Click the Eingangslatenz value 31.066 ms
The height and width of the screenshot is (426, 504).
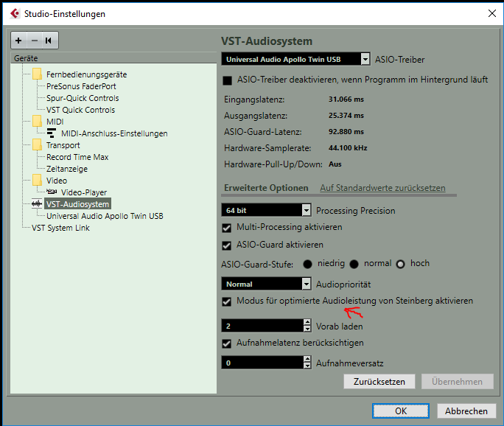point(346,99)
